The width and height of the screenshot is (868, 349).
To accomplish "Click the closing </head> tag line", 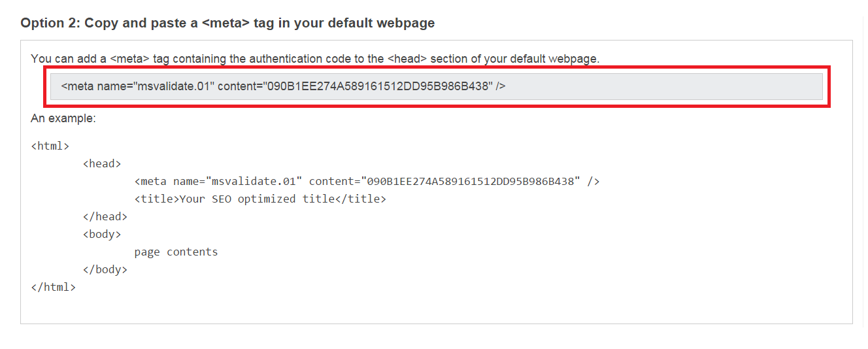I will (x=105, y=216).
